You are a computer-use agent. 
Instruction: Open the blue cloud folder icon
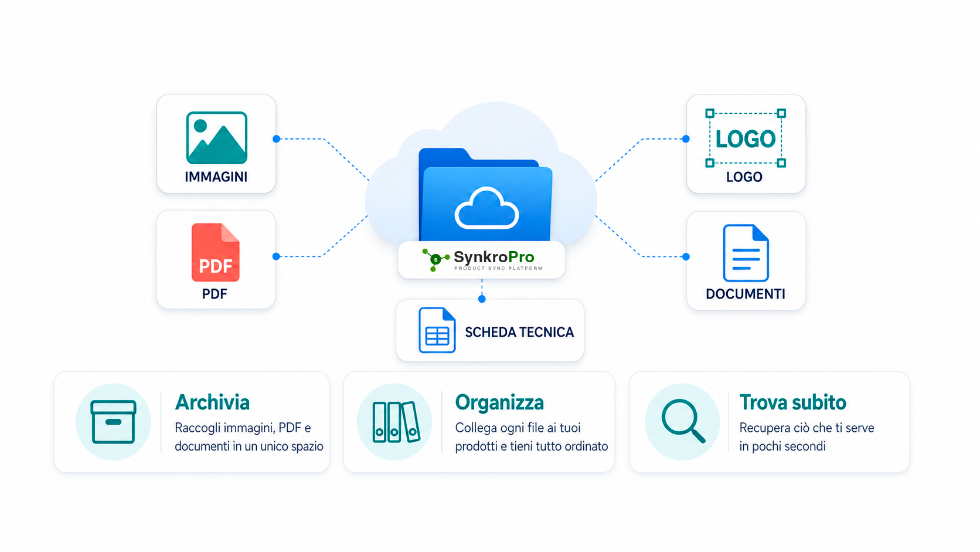pos(486,195)
